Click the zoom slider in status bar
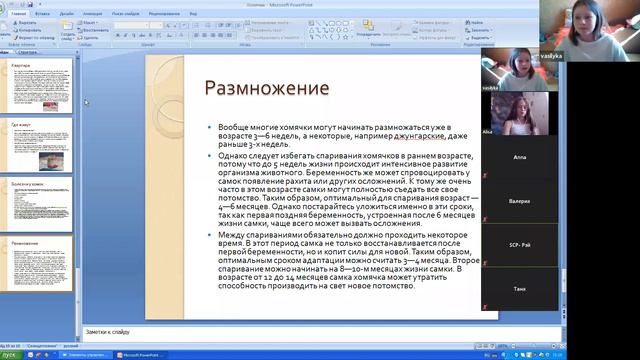This screenshot has height=360, width=640. click(x=533, y=346)
